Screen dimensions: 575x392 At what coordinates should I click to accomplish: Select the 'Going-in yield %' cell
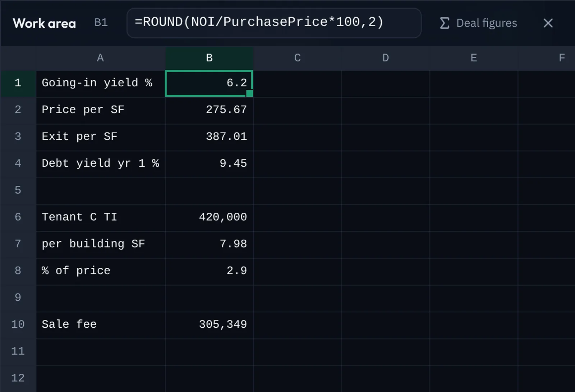click(101, 83)
